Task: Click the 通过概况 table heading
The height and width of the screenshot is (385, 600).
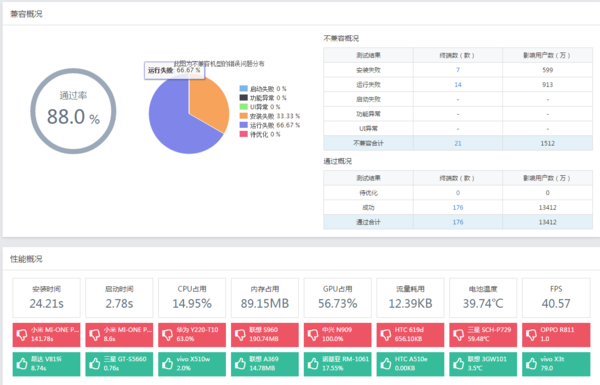Action: tap(338, 161)
